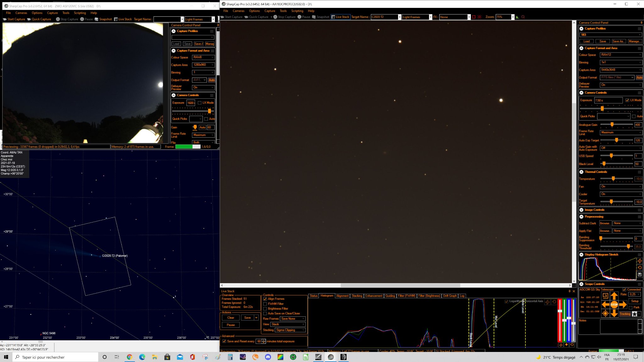Screen dimensions: 644x362
Task: Click the star favorites icon in Scope Controls
Action: [x=635, y=314]
